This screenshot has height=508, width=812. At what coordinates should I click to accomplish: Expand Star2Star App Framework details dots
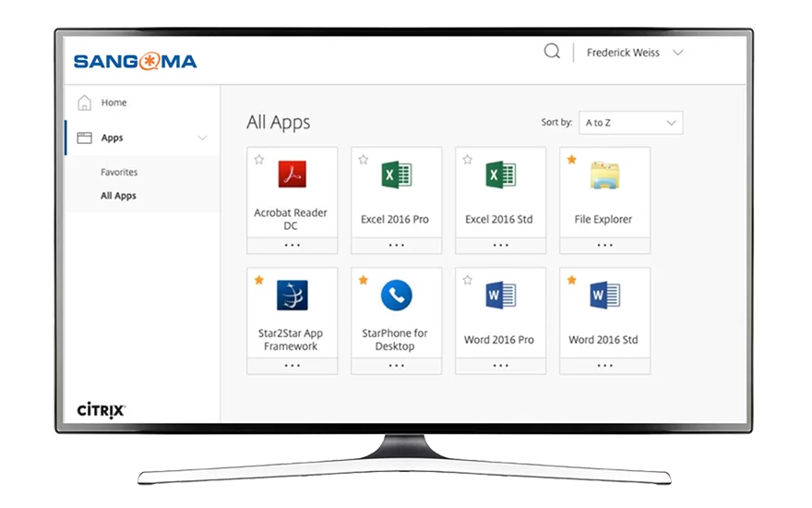click(x=293, y=366)
